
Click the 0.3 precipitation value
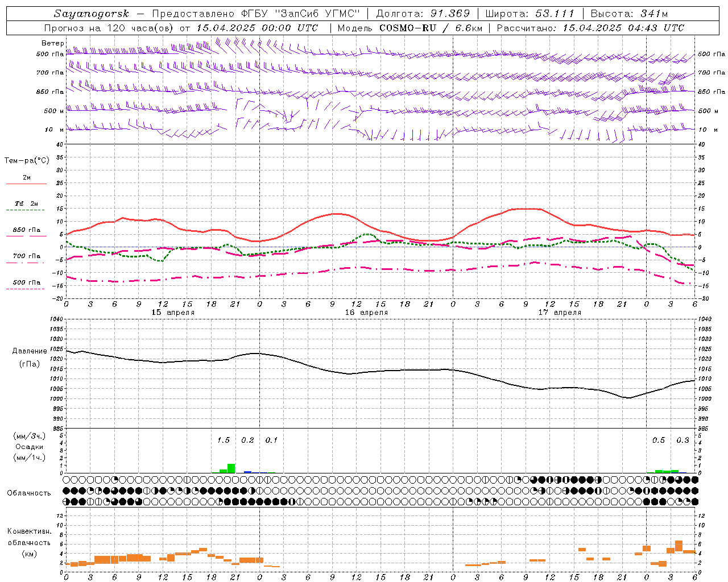[x=682, y=440]
